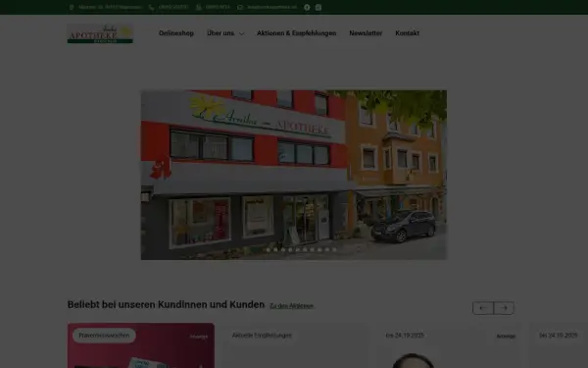Click the phone handset icon in the top bar
This screenshot has height=368, width=588.
tap(151, 7)
